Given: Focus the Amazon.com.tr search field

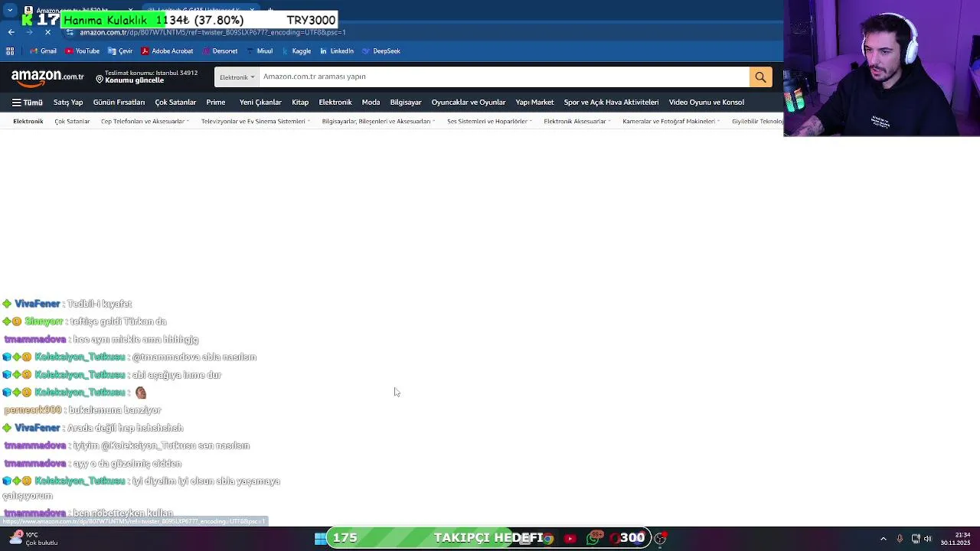Looking at the screenshot, I should [504, 77].
